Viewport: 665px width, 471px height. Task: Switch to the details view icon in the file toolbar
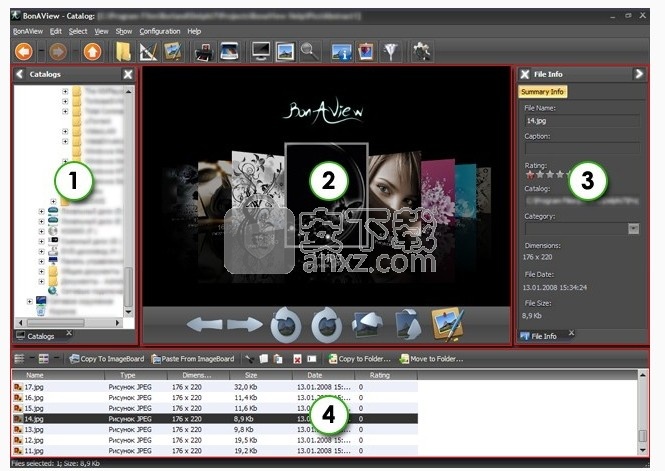click(x=44, y=359)
